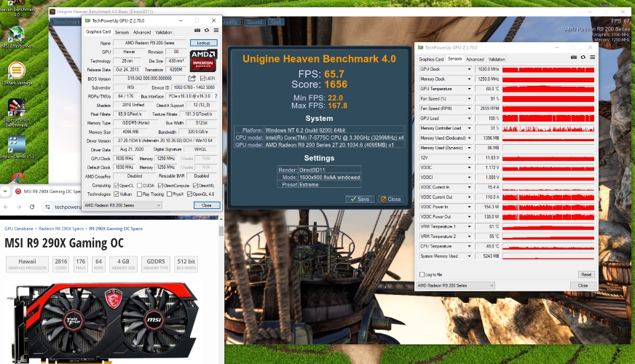Open the Superposition Benchmark desktop icon
The width and height of the screenshot is (635, 364).
[16, 113]
